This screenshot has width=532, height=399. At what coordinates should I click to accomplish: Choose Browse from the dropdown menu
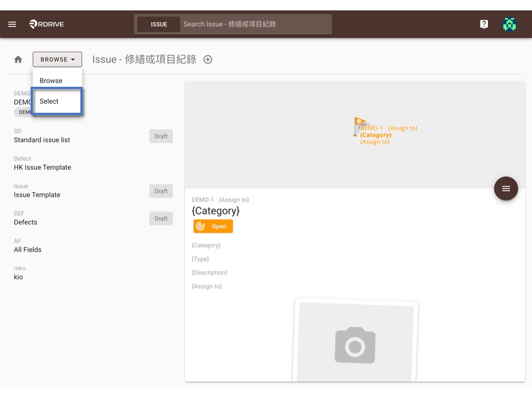pyautogui.click(x=57, y=81)
